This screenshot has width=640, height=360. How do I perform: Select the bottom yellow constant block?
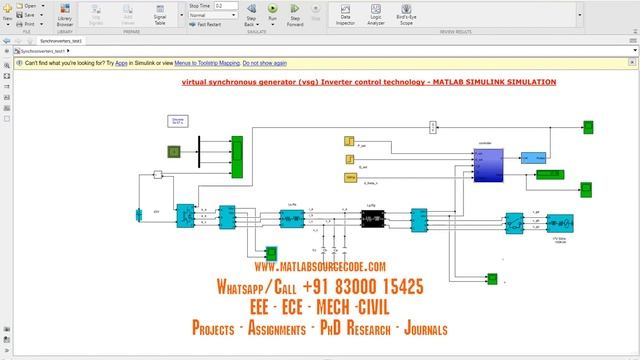[351, 178]
